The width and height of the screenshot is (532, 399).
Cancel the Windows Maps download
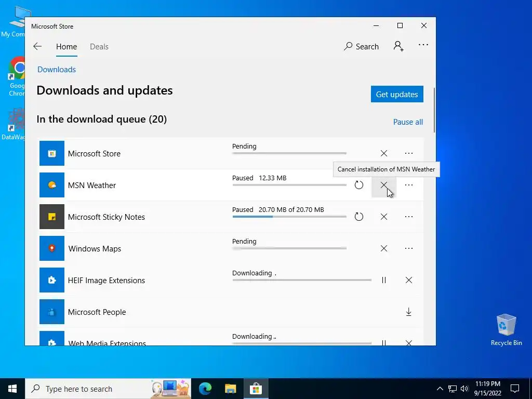pyautogui.click(x=384, y=248)
